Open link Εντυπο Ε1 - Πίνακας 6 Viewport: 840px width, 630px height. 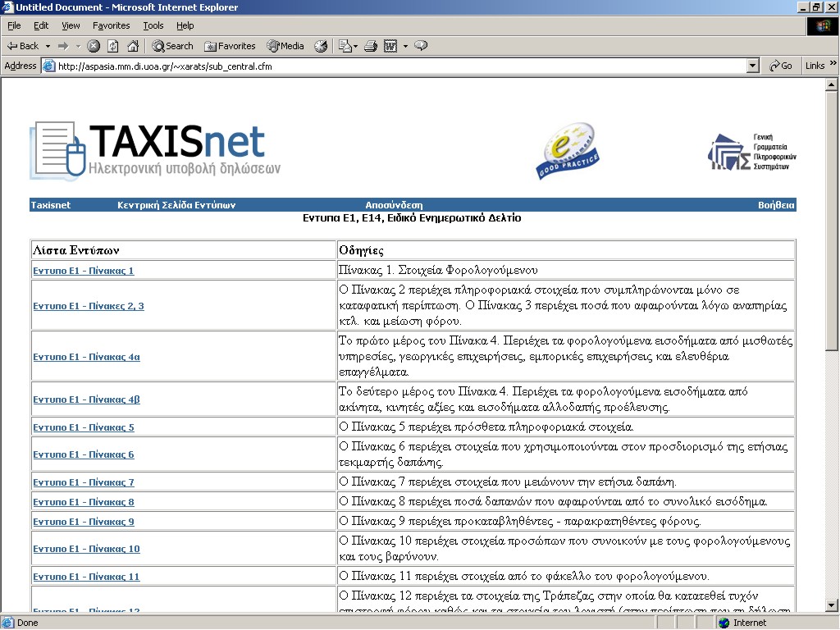[x=84, y=454]
